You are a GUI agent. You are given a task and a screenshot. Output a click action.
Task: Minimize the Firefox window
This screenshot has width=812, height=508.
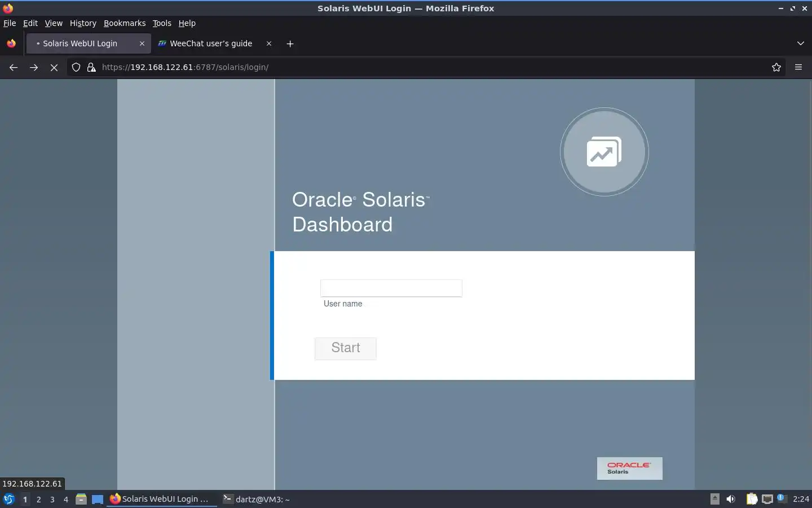[x=780, y=8]
